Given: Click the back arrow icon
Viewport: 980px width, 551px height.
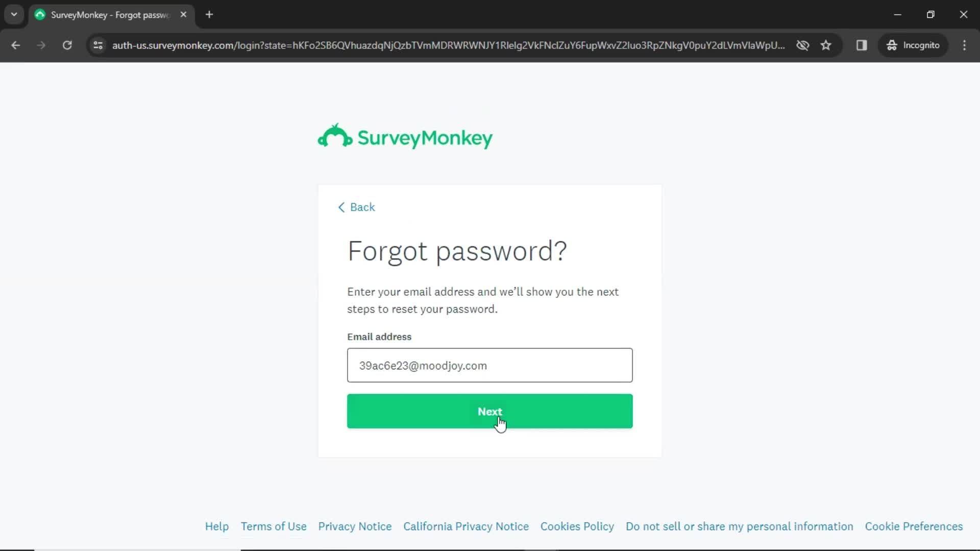Looking at the screenshot, I should [x=341, y=207].
